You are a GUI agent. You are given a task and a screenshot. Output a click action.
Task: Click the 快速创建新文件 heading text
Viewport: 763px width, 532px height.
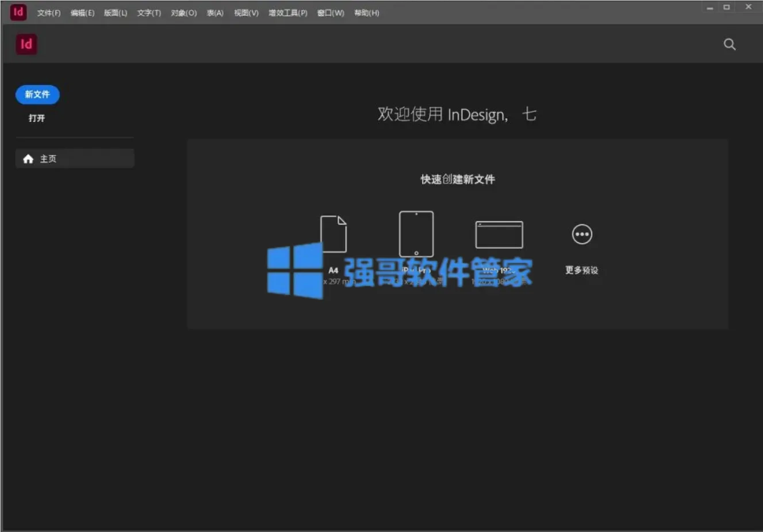[x=458, y=179]
